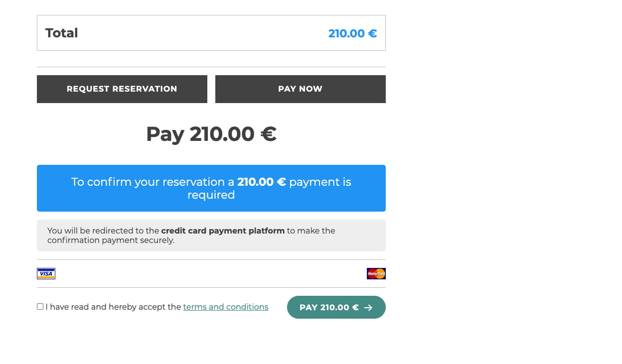Click the Total label
Screen dimensions: 622x364
coord(61,33)
